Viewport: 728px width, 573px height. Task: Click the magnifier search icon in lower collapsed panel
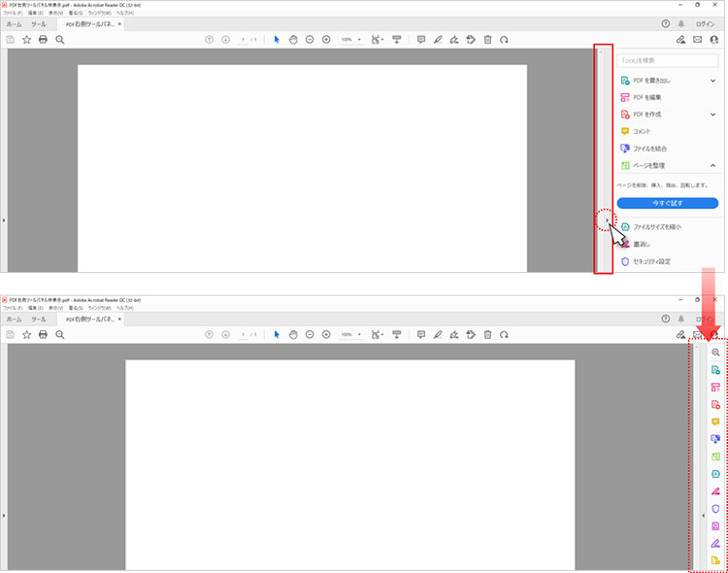pos(715,353)
